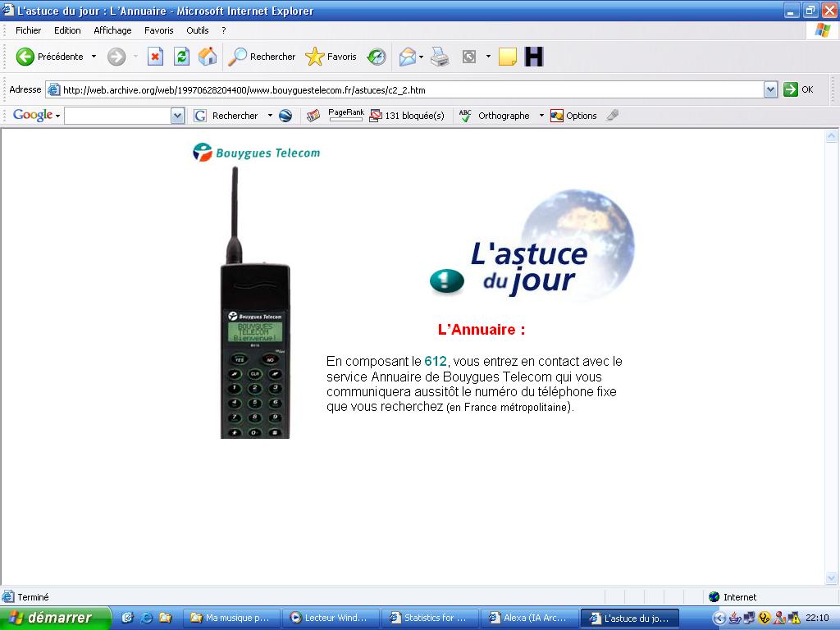Open the Mail envelope icon
The width and height of the screenshot is (840, 630).
point(408,57)
